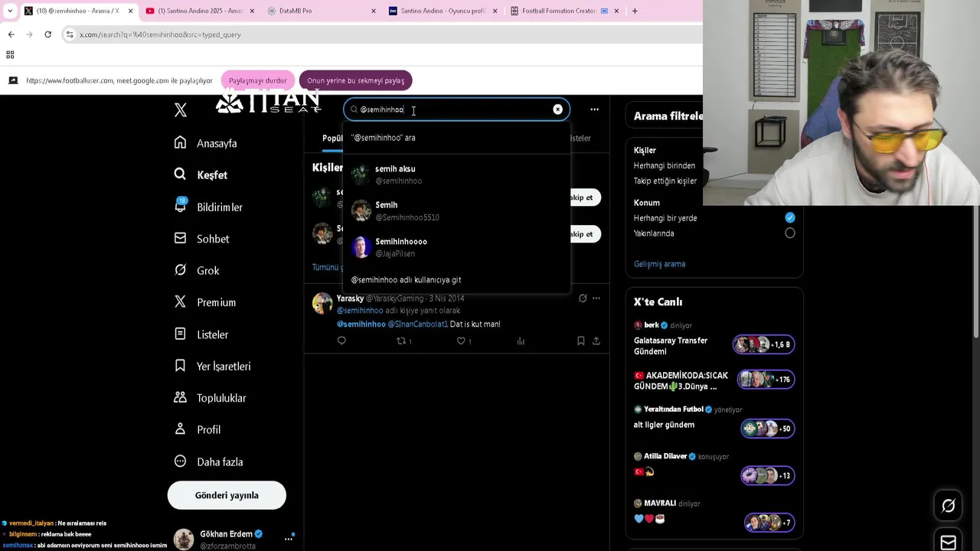Click @SinanCanbolat1 mention link
The image size is (980, 551).
point(418,324)
